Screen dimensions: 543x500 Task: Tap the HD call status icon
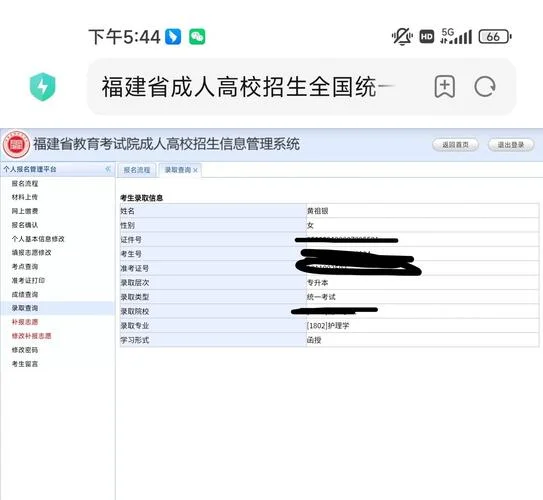tap(427, 37)
